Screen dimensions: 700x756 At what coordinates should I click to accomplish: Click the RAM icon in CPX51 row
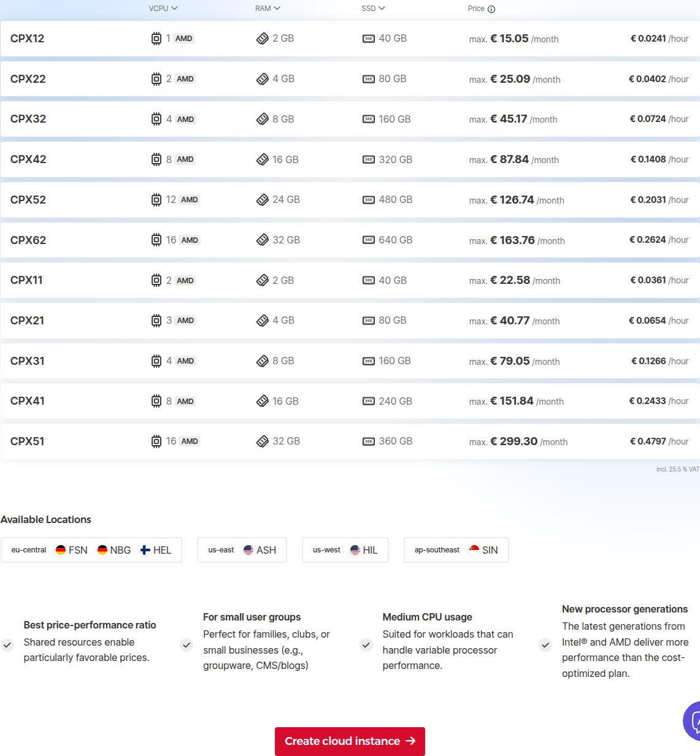click(x=263, y=441)
